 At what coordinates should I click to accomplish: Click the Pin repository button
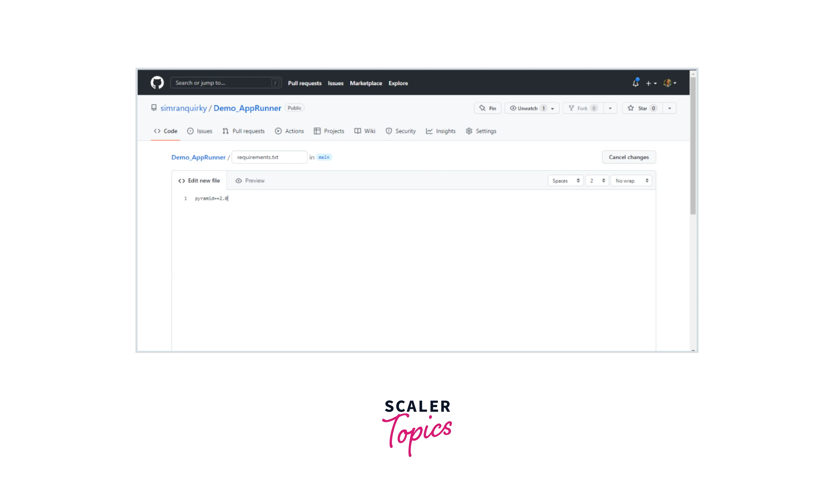click(x=487, y=108)
